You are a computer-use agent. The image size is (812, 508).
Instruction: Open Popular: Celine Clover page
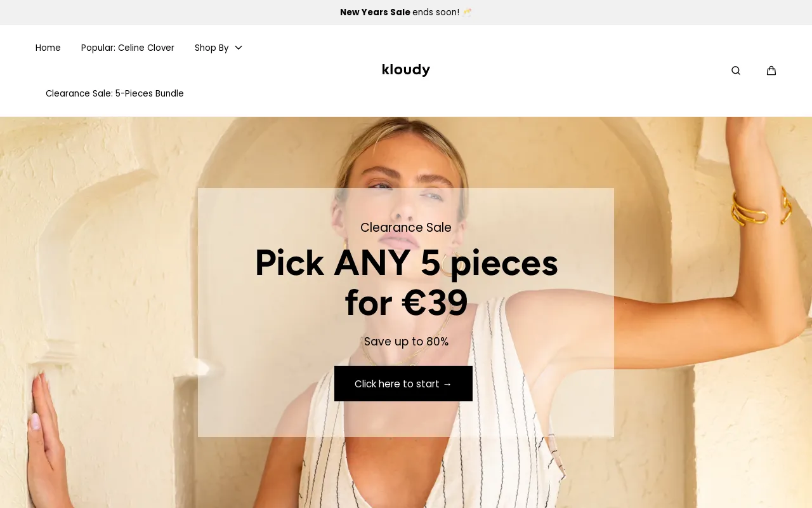(128, 47)
